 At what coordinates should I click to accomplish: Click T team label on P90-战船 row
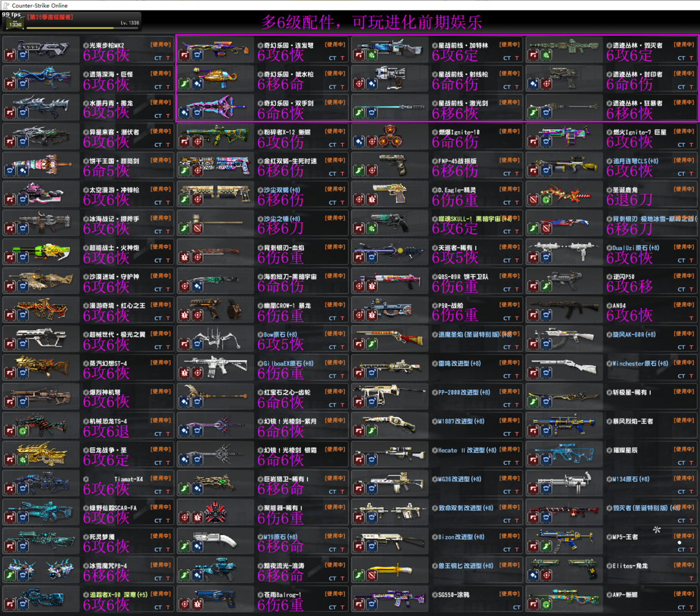(x=517, y=319)
